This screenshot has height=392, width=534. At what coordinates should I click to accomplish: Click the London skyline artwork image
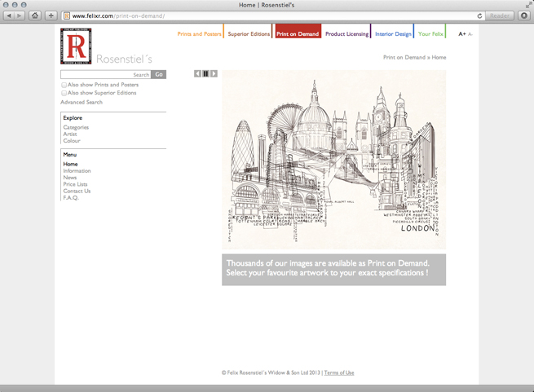(333, 160)
